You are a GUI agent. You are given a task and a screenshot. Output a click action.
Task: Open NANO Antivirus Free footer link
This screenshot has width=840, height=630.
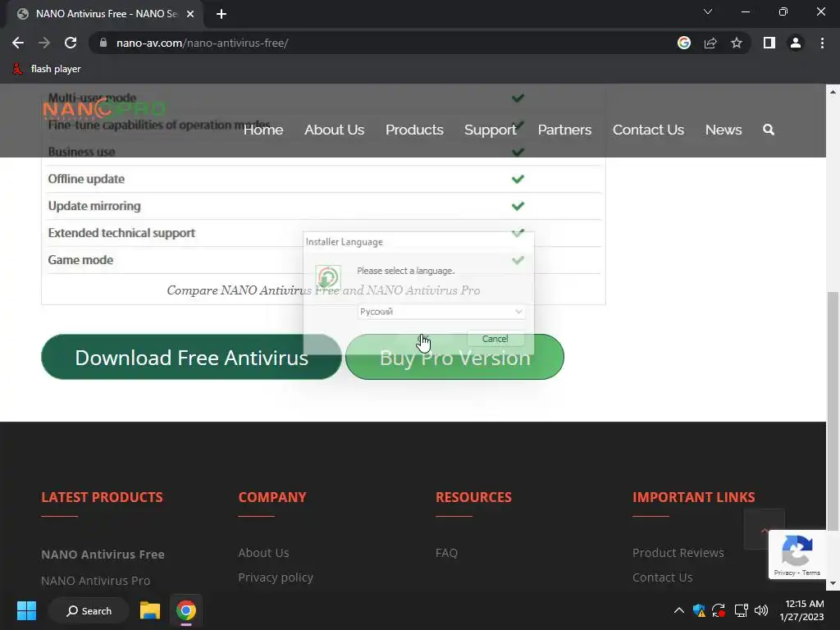click(103, 555)
